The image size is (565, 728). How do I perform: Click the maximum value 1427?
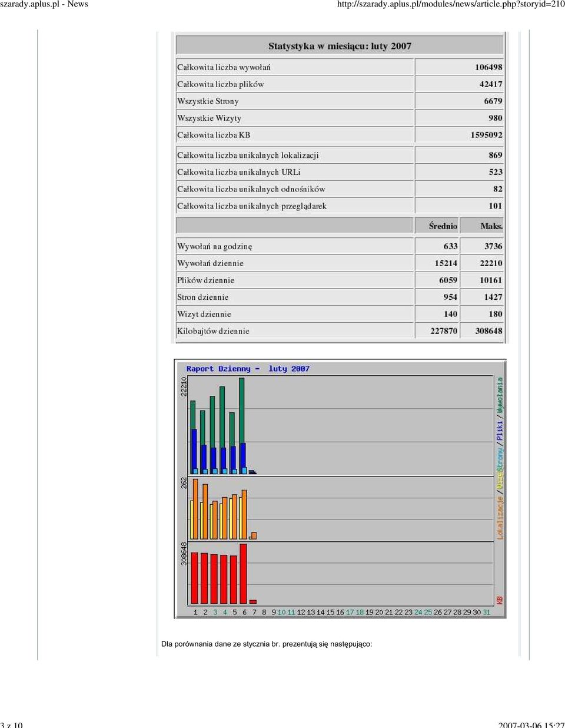[x=493, y=297]
